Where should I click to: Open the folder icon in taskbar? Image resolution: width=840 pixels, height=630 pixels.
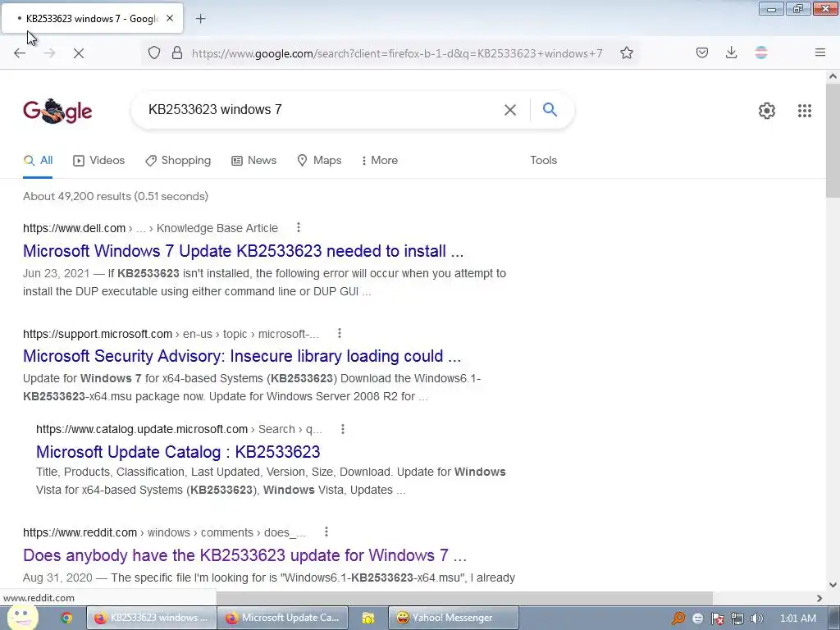tap(368, 619)
